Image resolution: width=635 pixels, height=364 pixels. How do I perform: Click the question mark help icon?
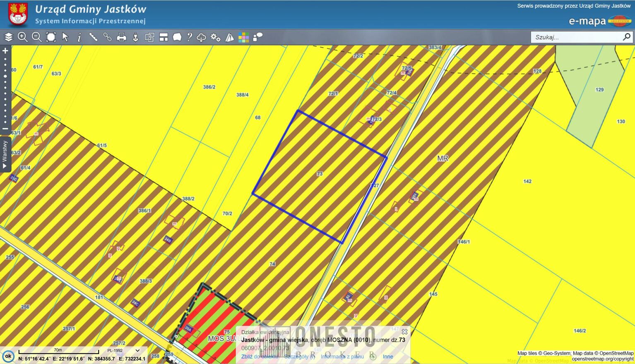coord(189,37)
